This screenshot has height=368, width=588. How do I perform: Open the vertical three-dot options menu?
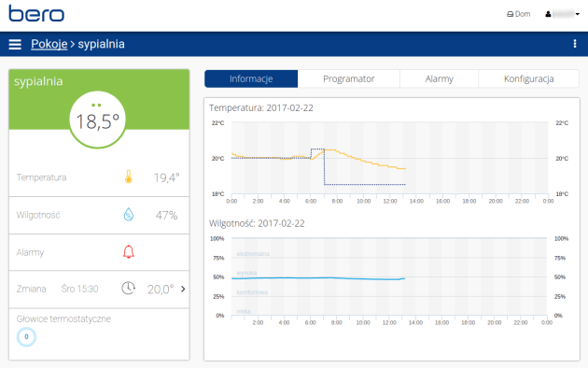click(575, 44)
